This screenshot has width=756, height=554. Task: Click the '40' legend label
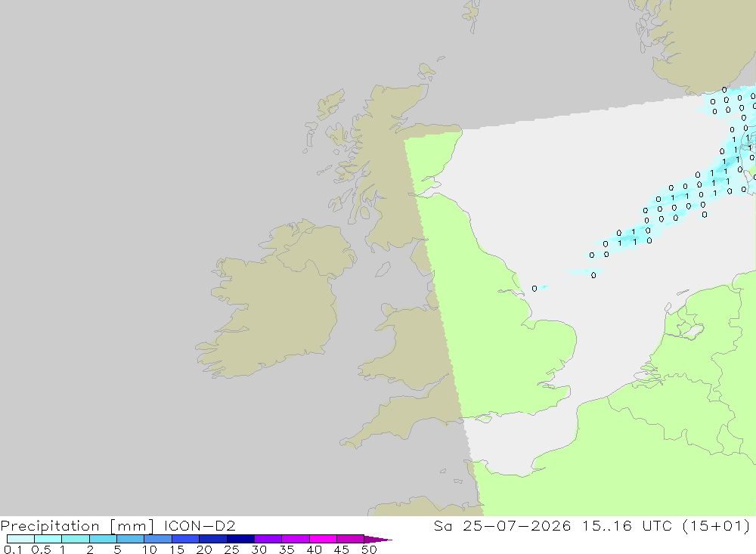314,549
